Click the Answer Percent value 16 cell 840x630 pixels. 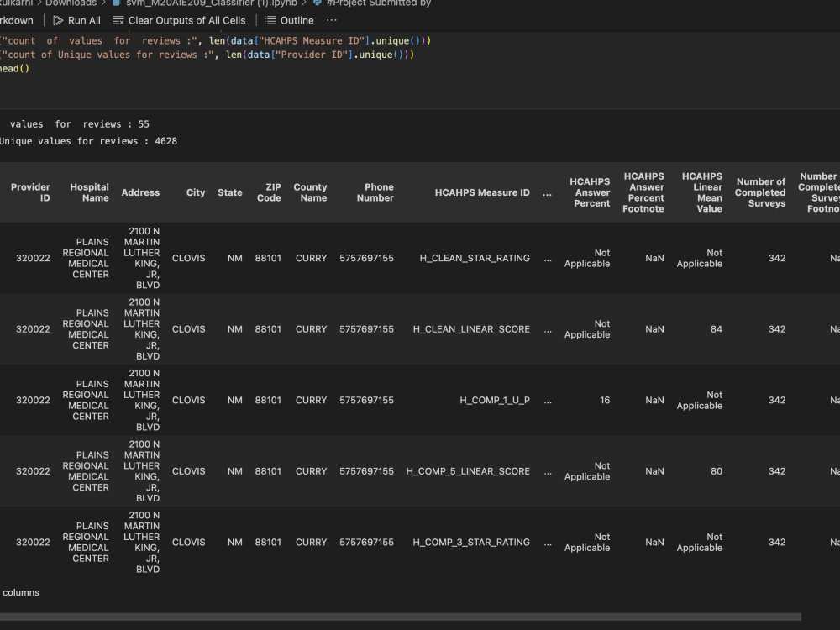(605, 400)
